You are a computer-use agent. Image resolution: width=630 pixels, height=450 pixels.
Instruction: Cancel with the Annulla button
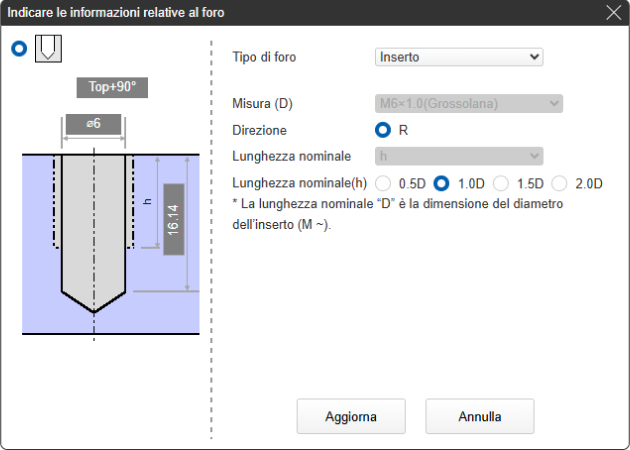tap(479, 415)
